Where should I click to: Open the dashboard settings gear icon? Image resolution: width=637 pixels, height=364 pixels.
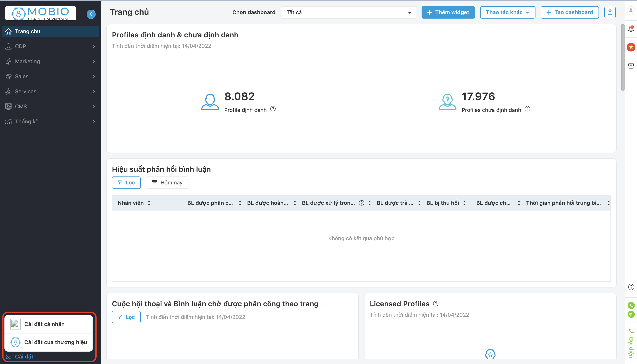coord(610,12)
